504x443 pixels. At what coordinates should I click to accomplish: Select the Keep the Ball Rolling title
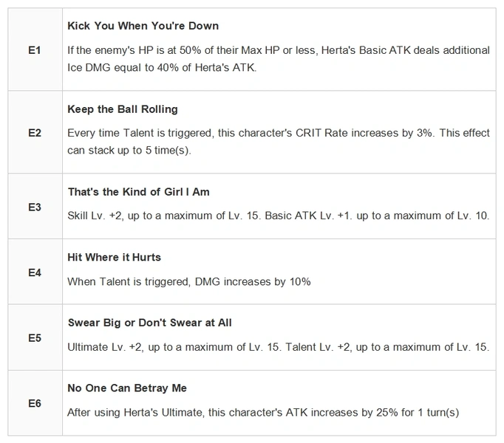click(123, 109)
